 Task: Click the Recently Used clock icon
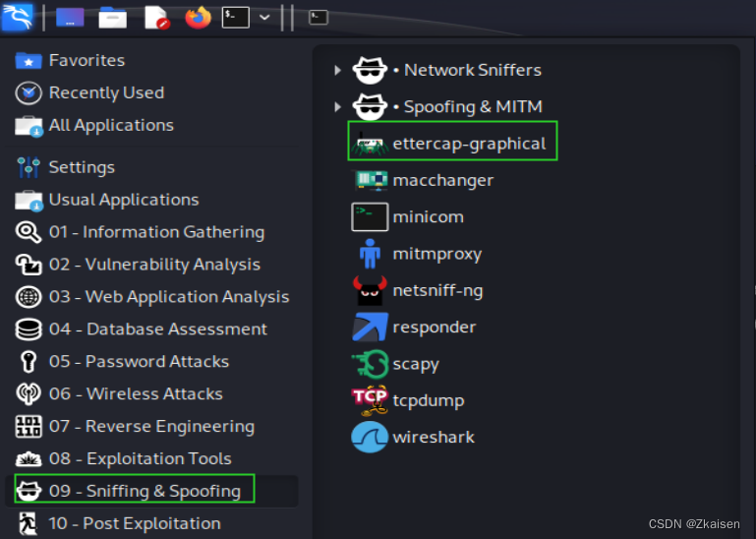coord(29,93)
